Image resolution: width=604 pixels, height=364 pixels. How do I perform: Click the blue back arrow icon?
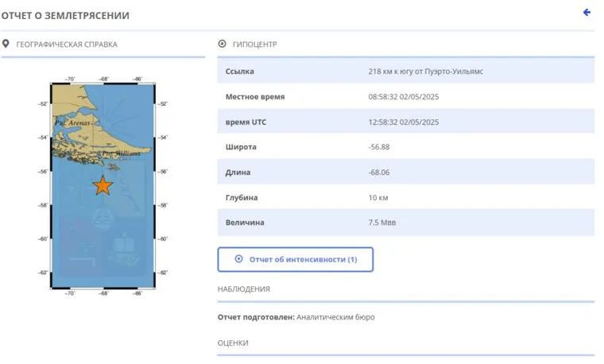(587, 13)
